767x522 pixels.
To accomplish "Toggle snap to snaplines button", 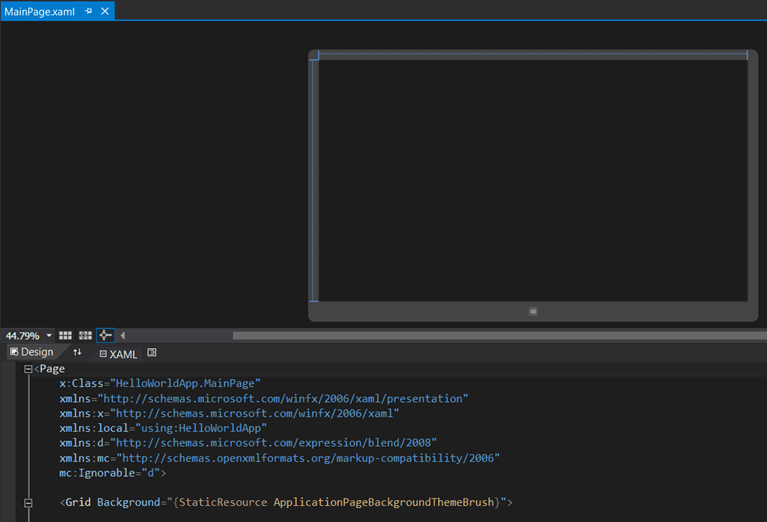I will [105, 336].
